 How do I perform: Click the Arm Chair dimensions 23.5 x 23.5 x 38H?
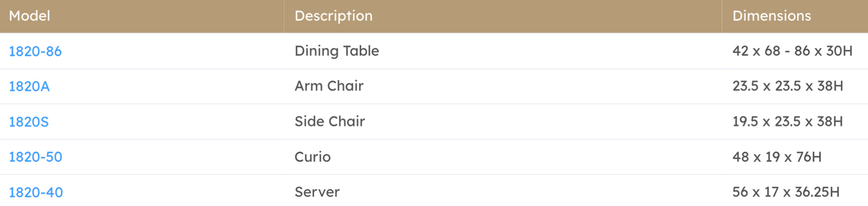(788, 86)
